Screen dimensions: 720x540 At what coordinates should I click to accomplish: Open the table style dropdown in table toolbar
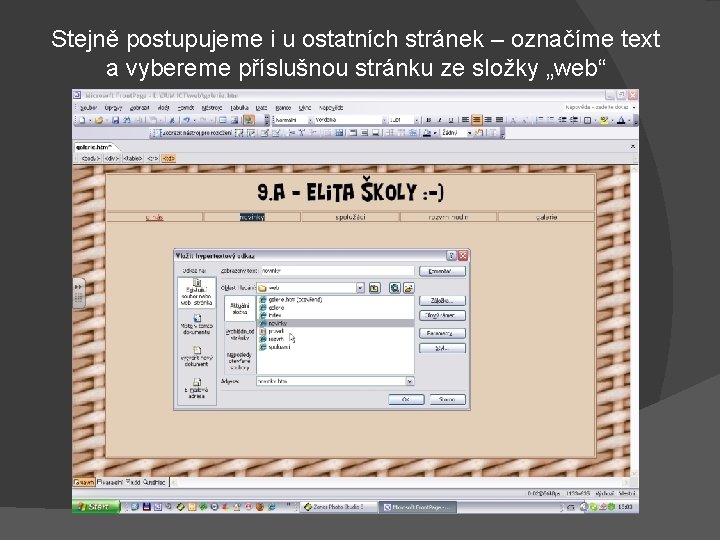469,133
